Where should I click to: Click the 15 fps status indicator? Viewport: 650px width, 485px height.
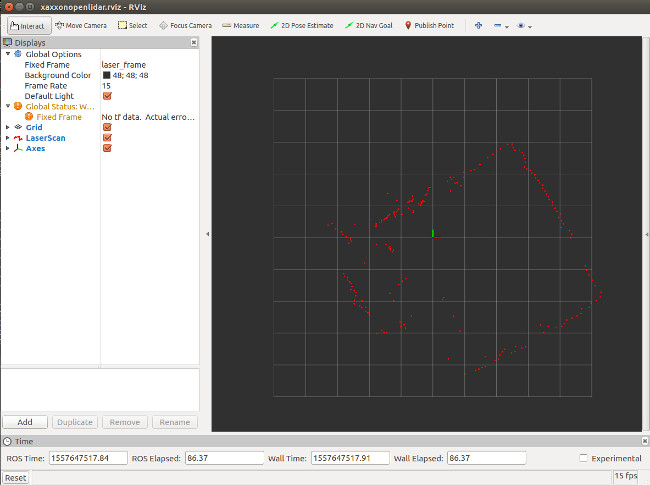click(x=626, y=476)
